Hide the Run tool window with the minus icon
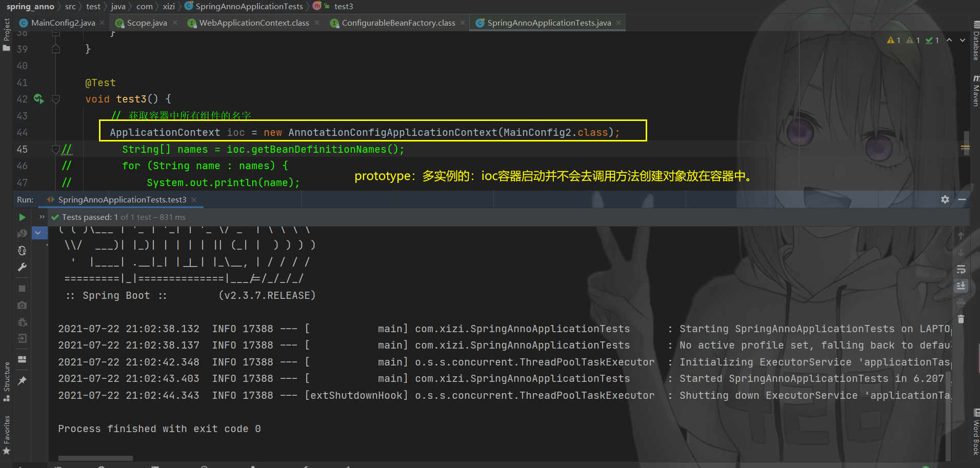Screen dimensions: 980x468 pos(962,199)
